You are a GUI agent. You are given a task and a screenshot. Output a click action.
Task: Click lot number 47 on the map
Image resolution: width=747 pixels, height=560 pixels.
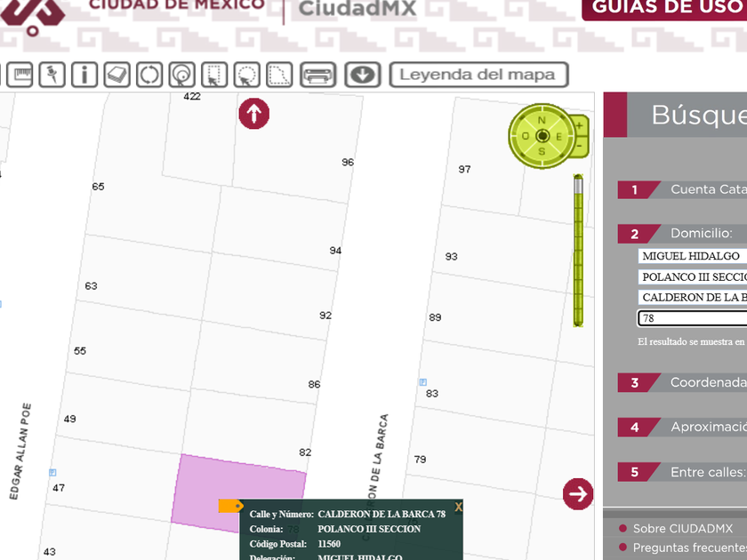pyautogui.click(x=59, y=488)
